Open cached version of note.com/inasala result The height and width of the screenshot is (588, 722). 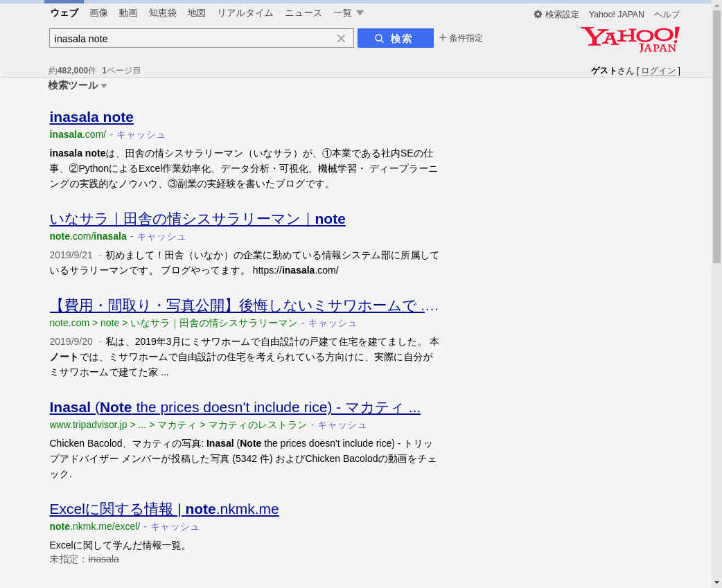[x=161, y=236]
